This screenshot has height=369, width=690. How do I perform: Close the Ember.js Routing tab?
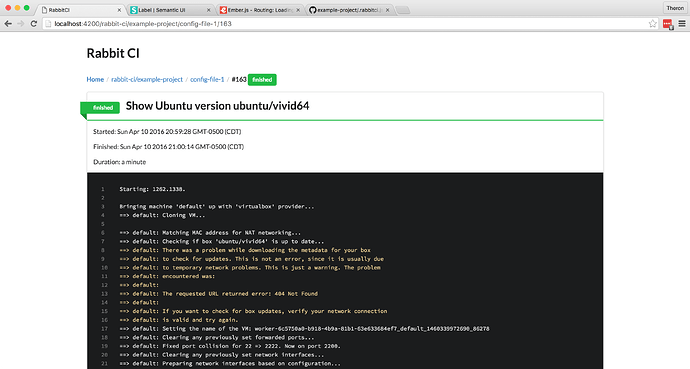(298, 10)
